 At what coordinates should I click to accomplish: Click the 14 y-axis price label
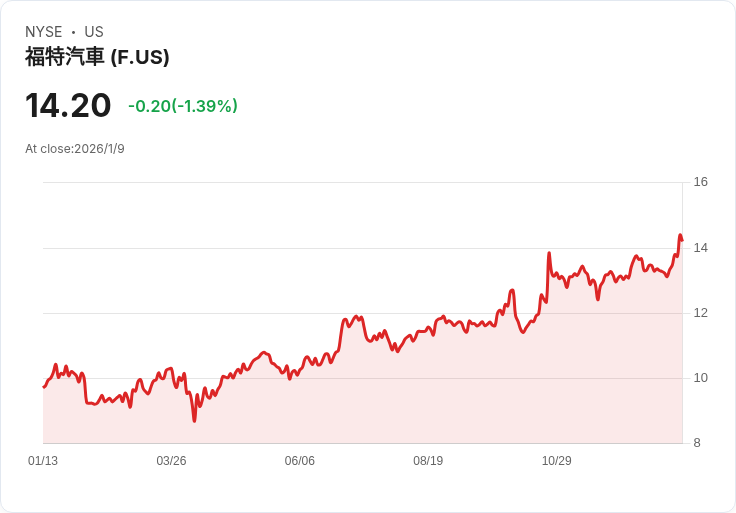700,247
